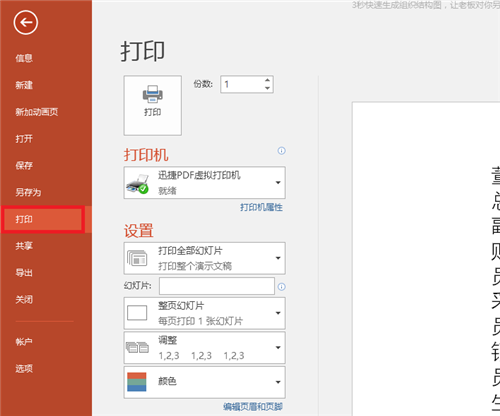
Task: Open the 编辑页眉和页脚 link
Action: pyautogui.click(x=253, y=407)
